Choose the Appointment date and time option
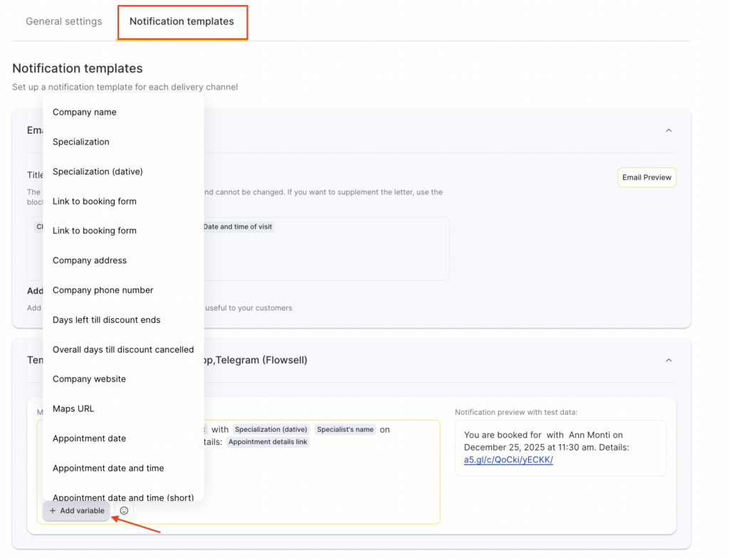Screen dimensions: 729x560 tap(108, 468)
